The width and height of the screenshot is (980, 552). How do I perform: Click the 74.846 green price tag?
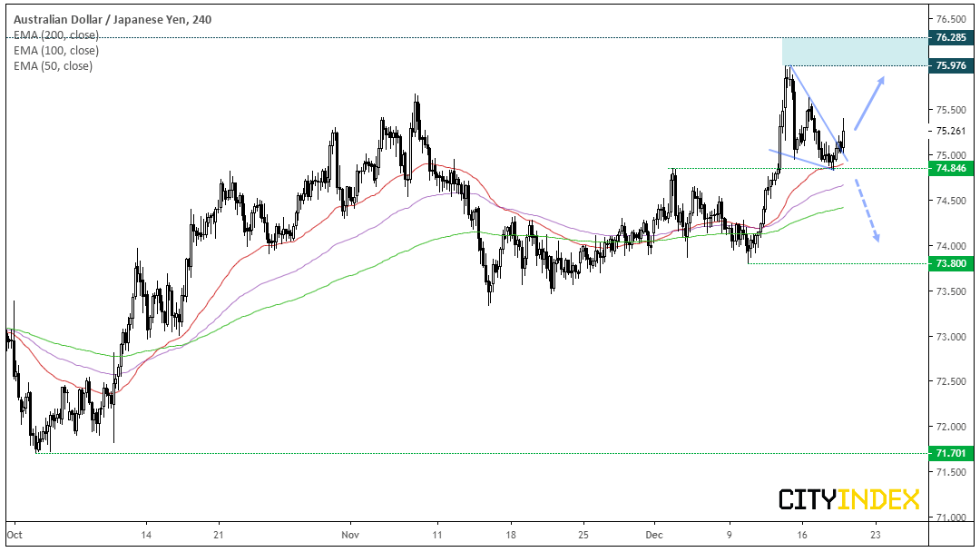[x=951, y=168]
